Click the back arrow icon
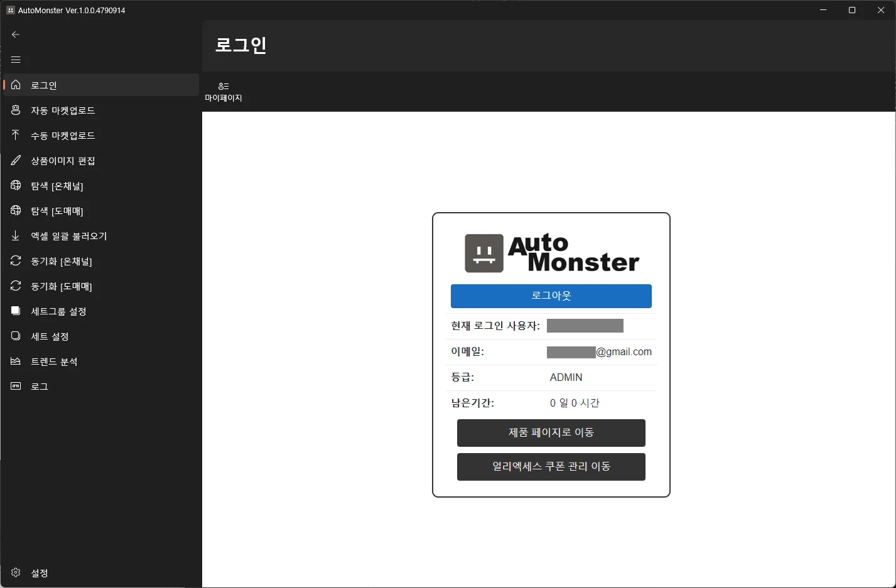This screenshot has height=588, width=896. pos(16,35)
